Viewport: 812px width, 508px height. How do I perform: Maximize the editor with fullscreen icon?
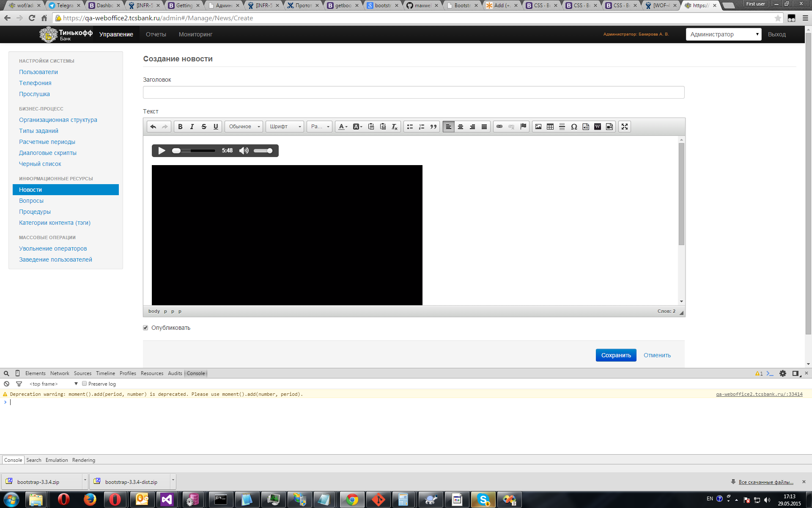point(625,127)
